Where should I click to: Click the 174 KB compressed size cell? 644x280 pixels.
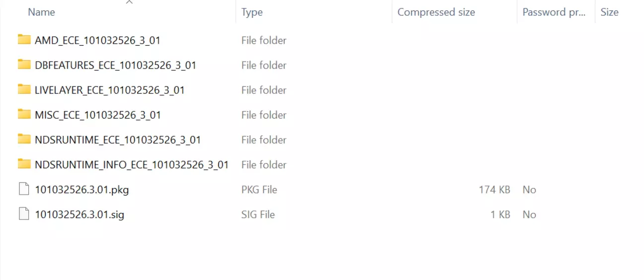pyautogui.click(x=494, y=190)
